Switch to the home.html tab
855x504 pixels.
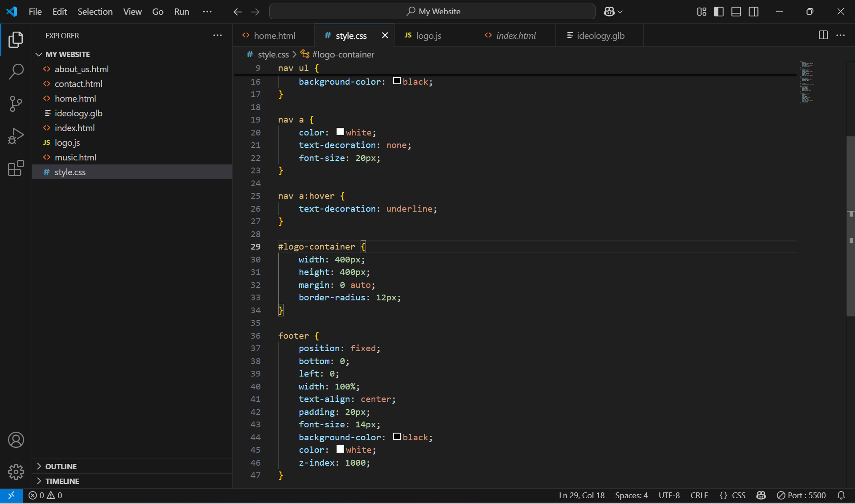[273, 35]
